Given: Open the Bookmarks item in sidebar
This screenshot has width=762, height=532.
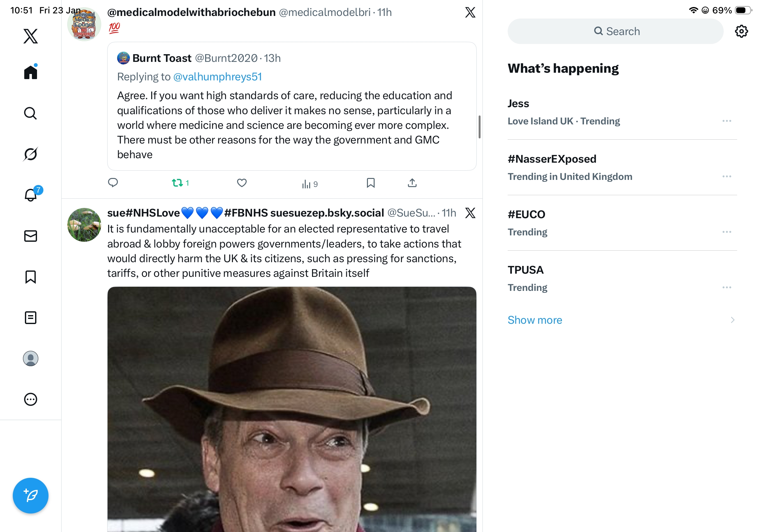Looking at the screenshot, I should (31, 277).
